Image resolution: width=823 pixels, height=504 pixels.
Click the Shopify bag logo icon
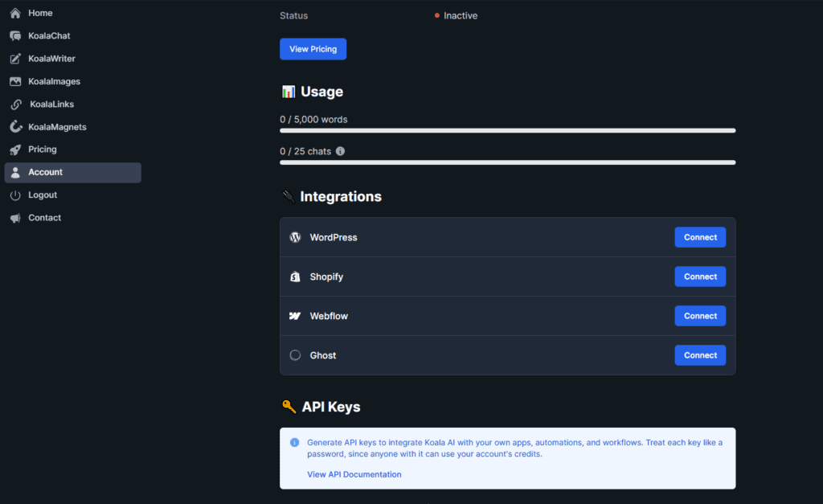(295, 277)
